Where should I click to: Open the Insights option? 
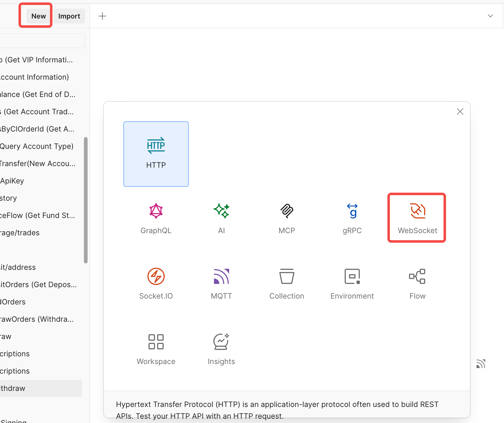point(221,349)
